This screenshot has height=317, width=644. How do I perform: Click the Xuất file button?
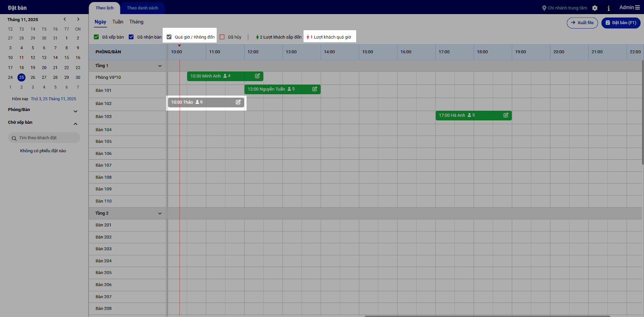pos(582,23)
